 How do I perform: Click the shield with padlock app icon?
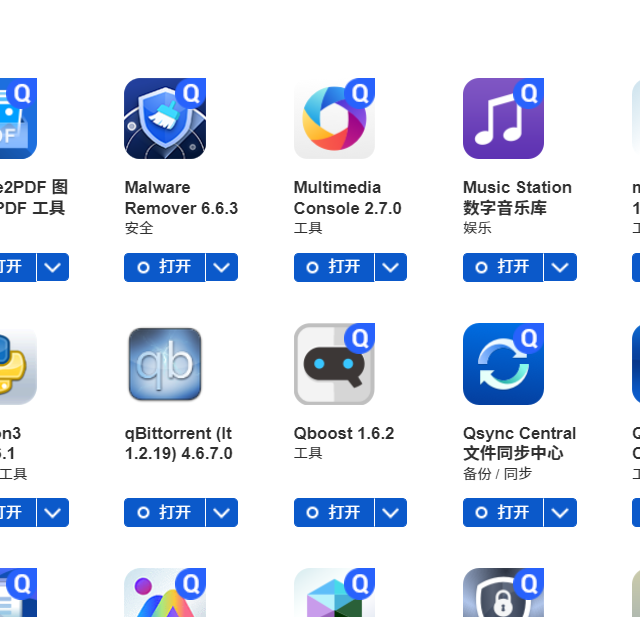coord(503,593)
